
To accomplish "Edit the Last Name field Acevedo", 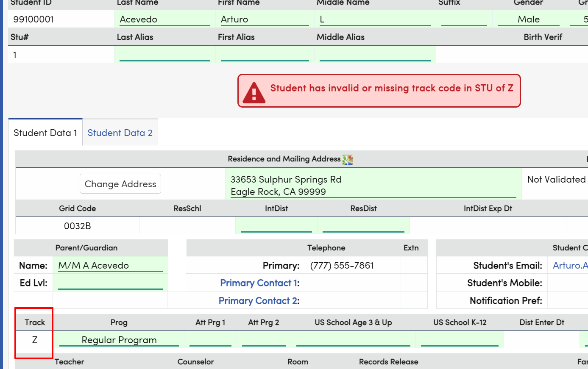I will click(165, 19).
